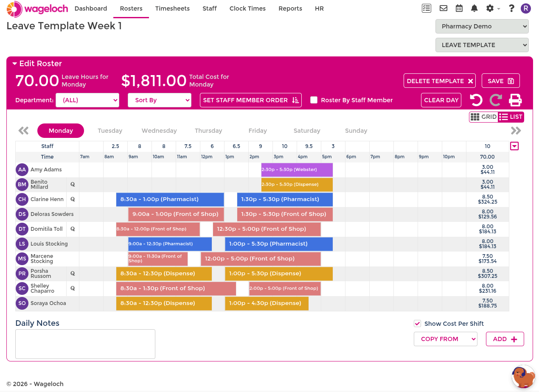Screen dimensions: 539x392
Task: Open the COPY FROM dropdown
Action: pos(446,339)
